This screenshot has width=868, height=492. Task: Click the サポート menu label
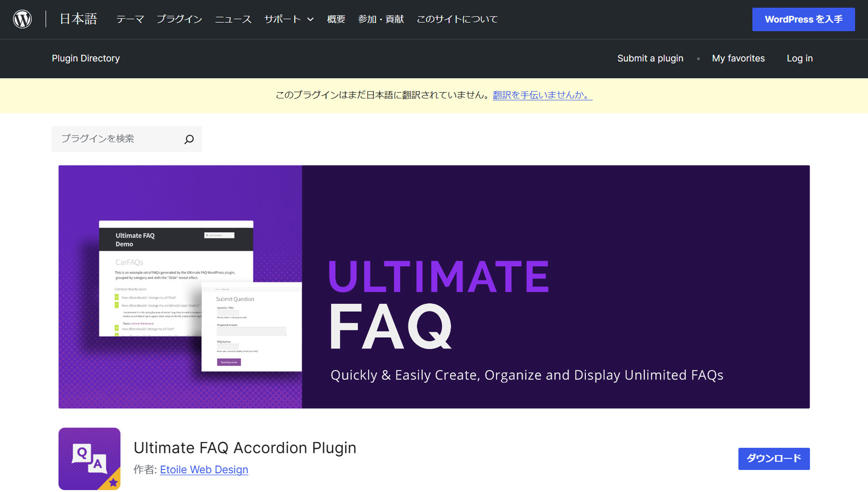point(283,19)
